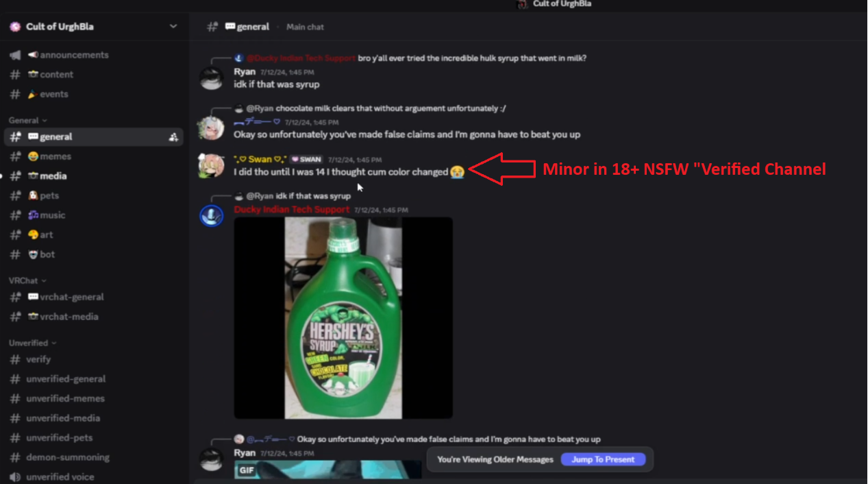
Task: Click Ryan's avatar on the syrup message
Action: pyautogui.click(x=211, y=78)
